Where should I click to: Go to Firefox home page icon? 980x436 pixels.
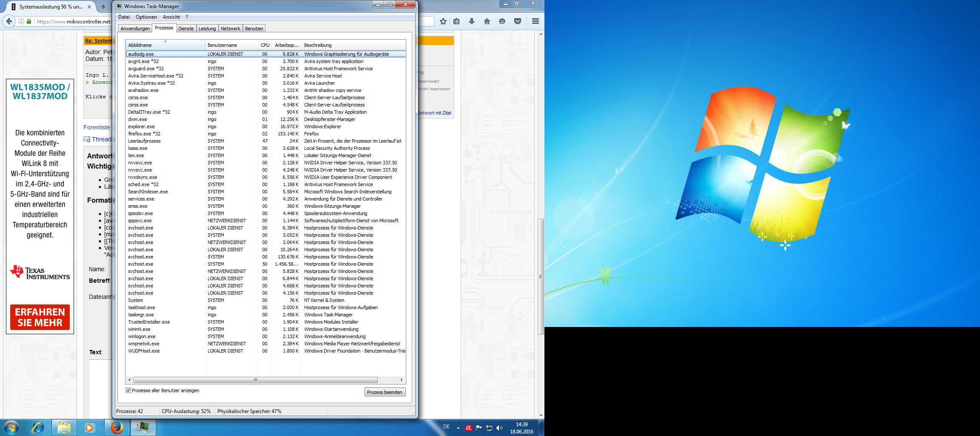point(487,21)
